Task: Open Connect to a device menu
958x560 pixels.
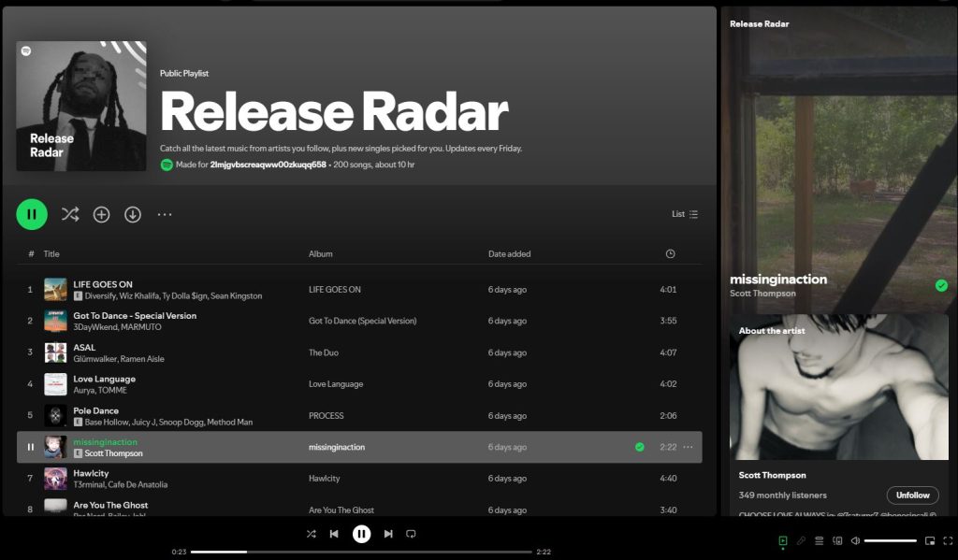Action: (837, 540)
